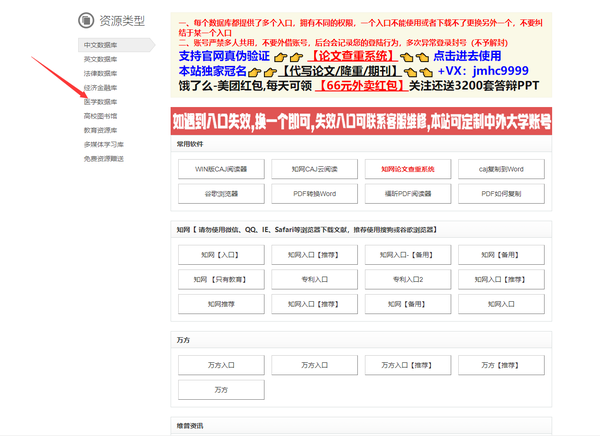Click the 知网入口-【备用】 button

[408, 255]
